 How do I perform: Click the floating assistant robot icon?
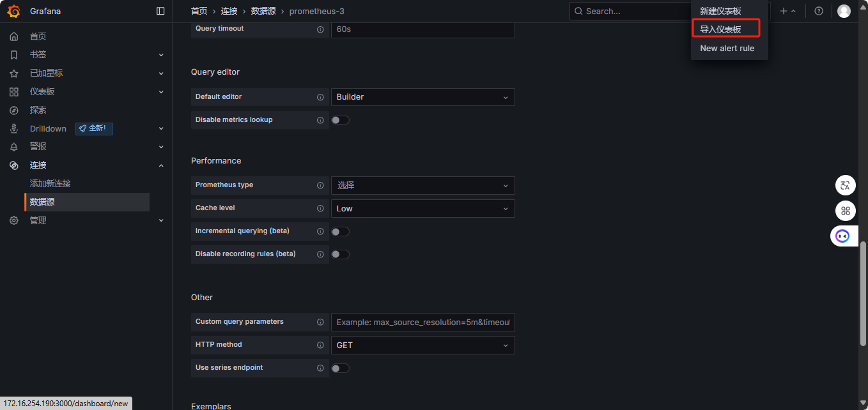coord(843,236)
